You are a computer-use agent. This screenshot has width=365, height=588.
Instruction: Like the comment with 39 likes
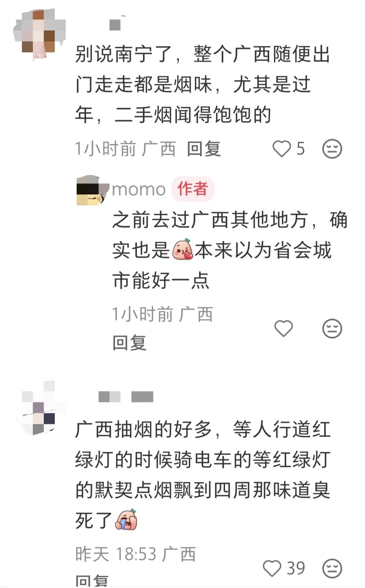click(x=272, y=568)
